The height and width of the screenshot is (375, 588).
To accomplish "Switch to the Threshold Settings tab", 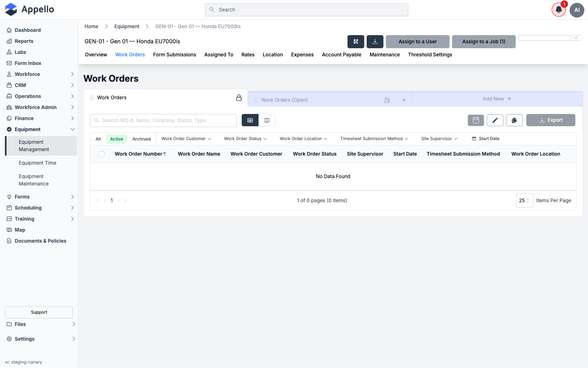I will click(x=430, y=55).
